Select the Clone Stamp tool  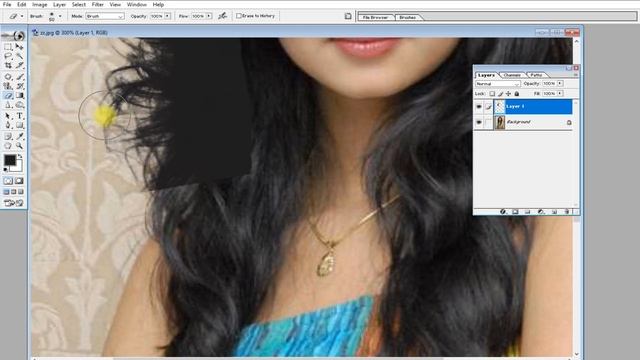pos(8,86)
